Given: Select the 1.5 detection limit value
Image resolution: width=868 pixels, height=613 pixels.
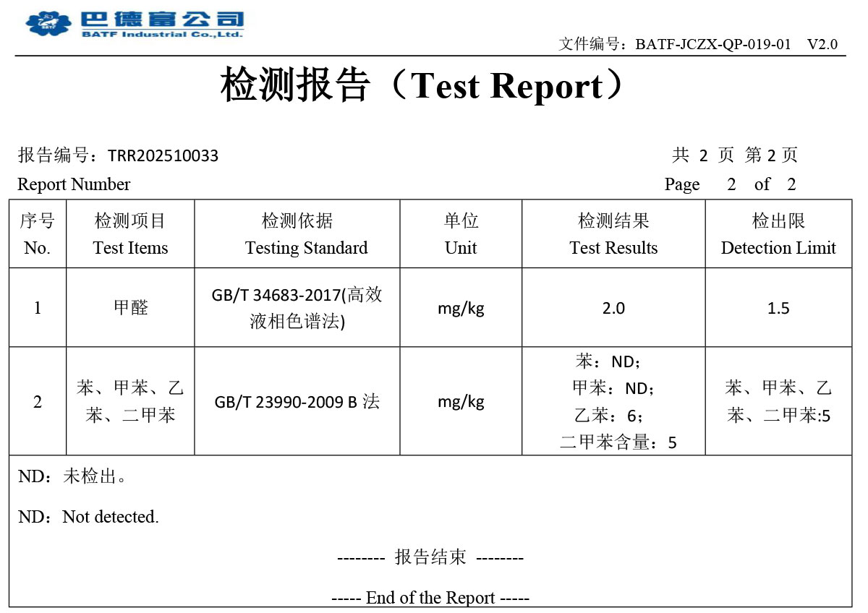Looking at the screenshot, I should pos(778,308).
